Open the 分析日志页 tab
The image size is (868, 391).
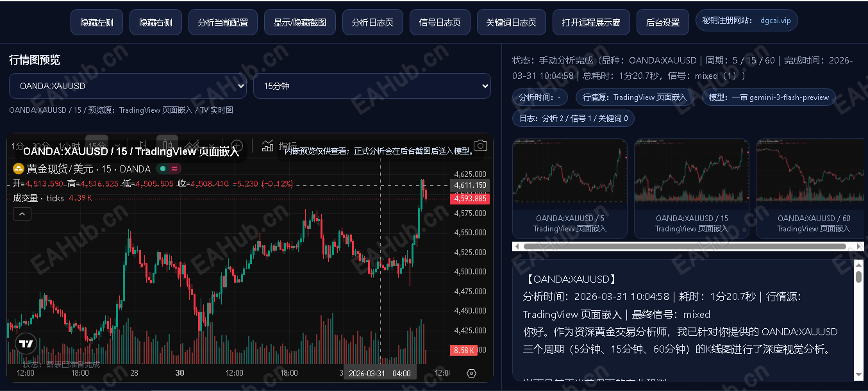click(372, 22)
